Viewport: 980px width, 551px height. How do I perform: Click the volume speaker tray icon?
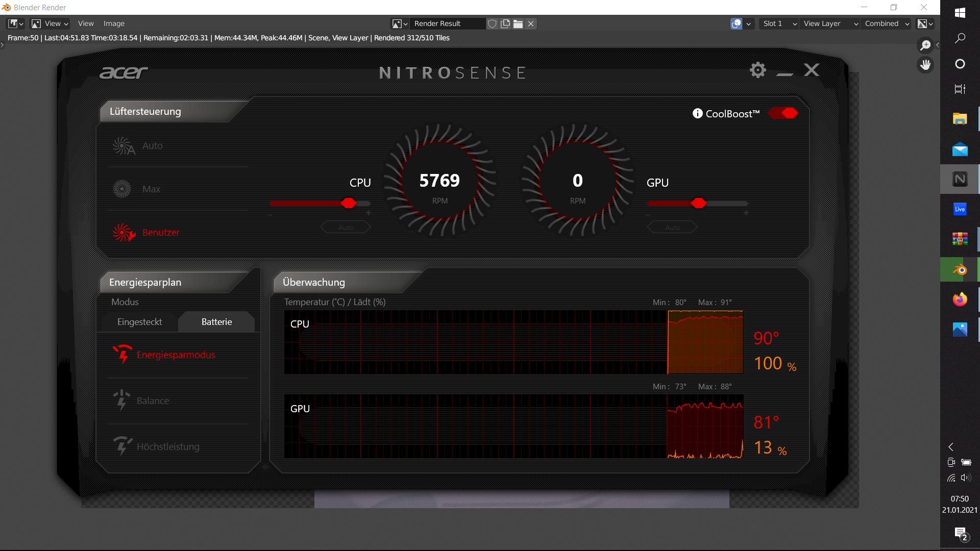click(x=966, y=478)
